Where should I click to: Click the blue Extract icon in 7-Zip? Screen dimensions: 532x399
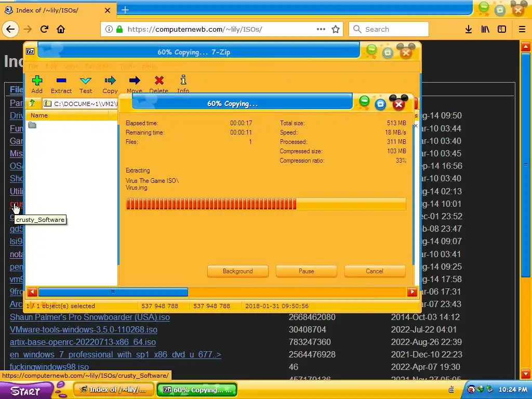[61, 81]
